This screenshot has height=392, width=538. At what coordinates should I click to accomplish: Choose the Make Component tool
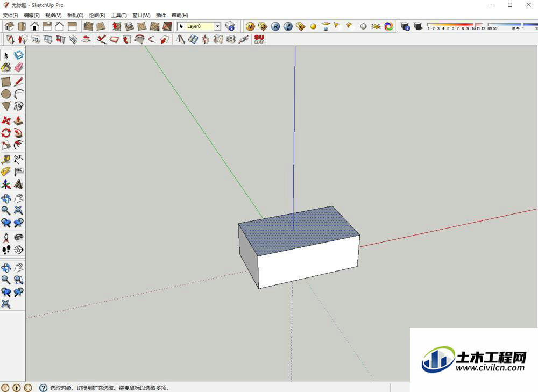point(18,55)
